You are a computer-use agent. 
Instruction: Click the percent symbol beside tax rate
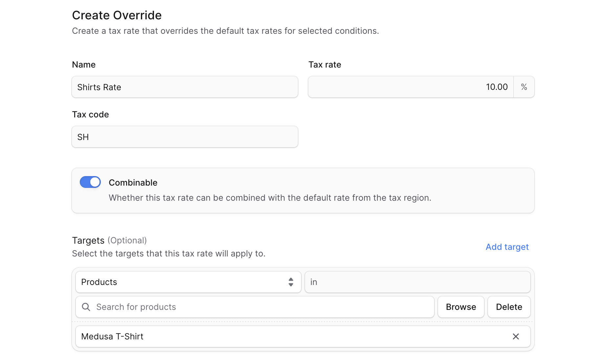524,87
